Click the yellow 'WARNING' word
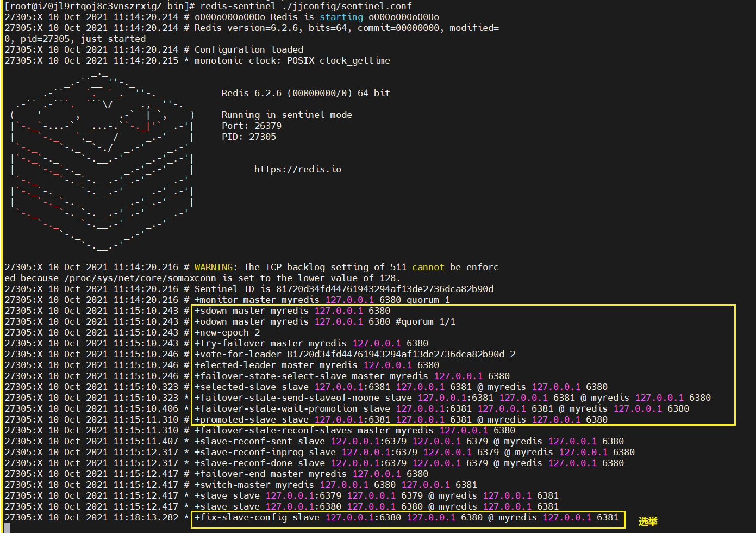756x533 pixels. pos(214,267)
